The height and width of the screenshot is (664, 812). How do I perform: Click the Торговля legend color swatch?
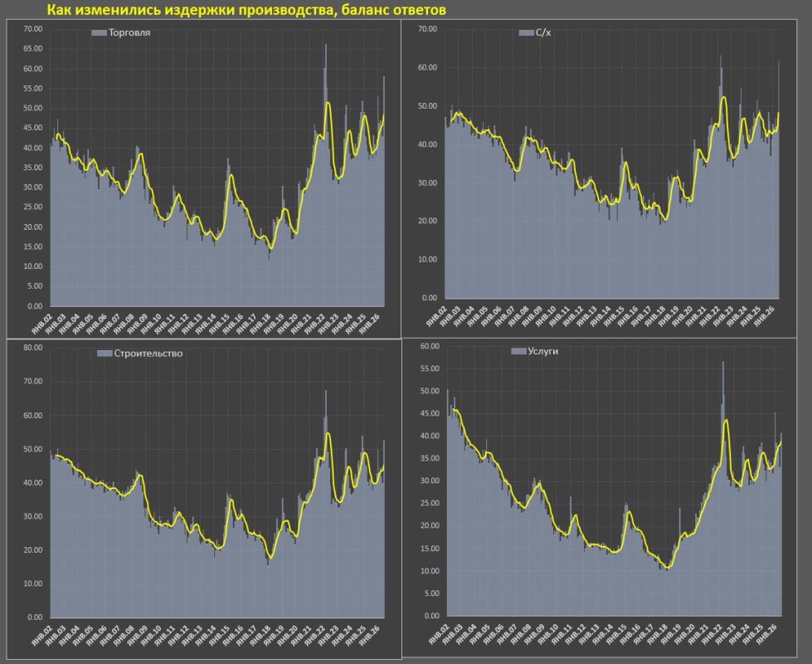click(x=99, y=32)
